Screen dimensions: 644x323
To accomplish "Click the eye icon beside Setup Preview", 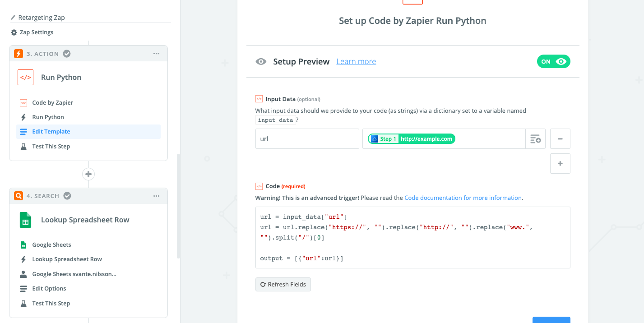I will pyautogui.click(x=261, y=61).
